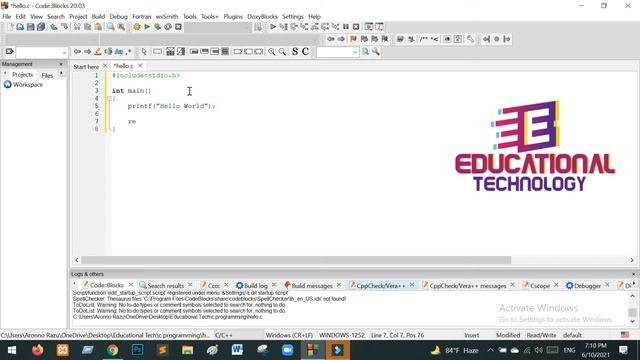Click the Build and run icon
Screen dimensions: 640x360
[x=157, y=27]
